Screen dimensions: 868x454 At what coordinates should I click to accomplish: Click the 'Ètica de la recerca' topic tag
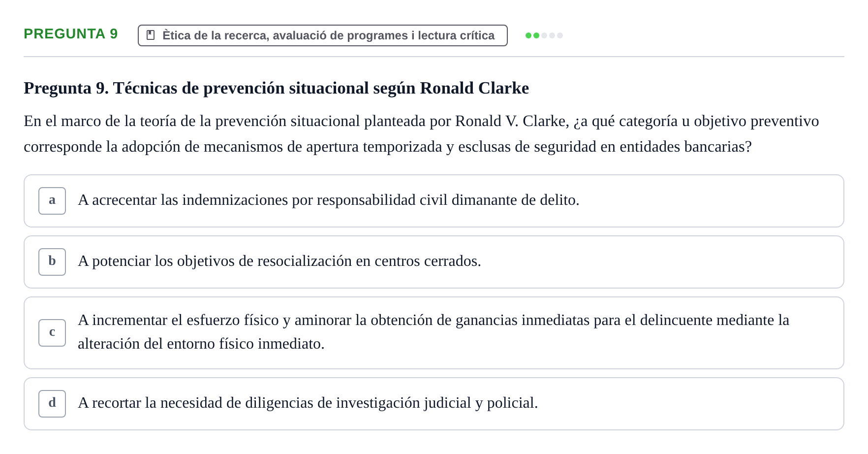(323, 35)
